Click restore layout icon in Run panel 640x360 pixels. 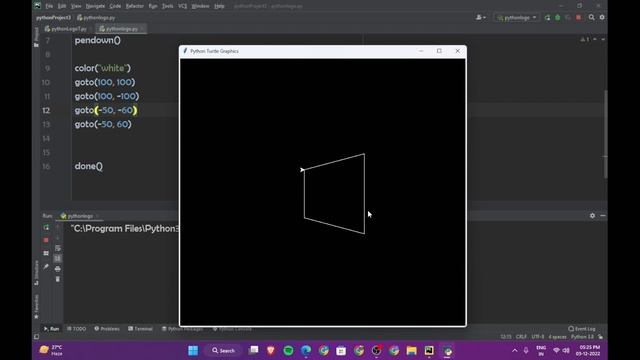46,253
